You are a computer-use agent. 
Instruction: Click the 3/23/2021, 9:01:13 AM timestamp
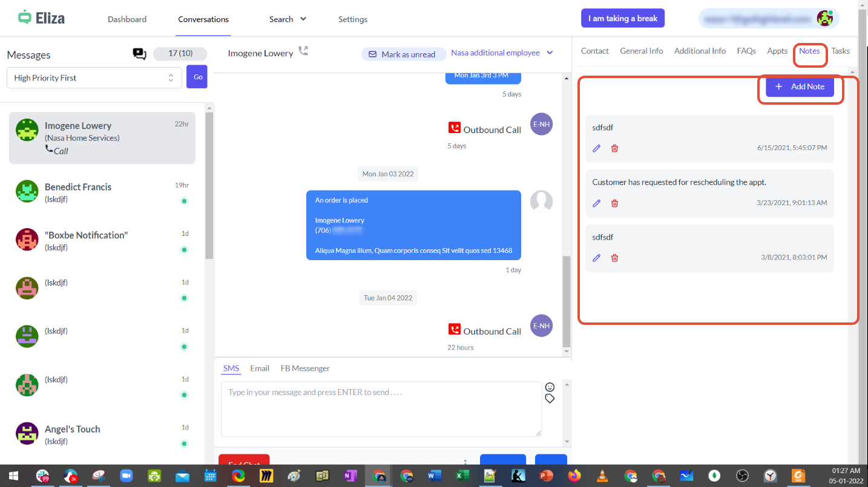tap(792, 203)
